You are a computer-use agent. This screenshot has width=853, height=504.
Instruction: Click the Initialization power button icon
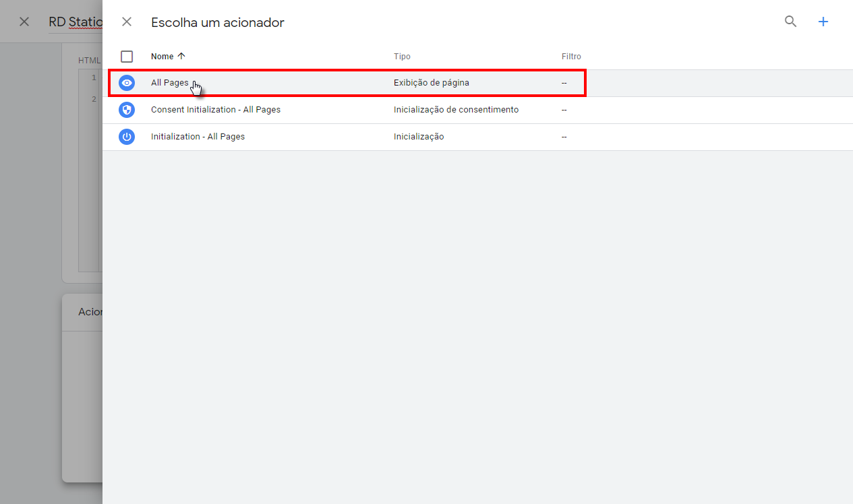tap(127, 136)
